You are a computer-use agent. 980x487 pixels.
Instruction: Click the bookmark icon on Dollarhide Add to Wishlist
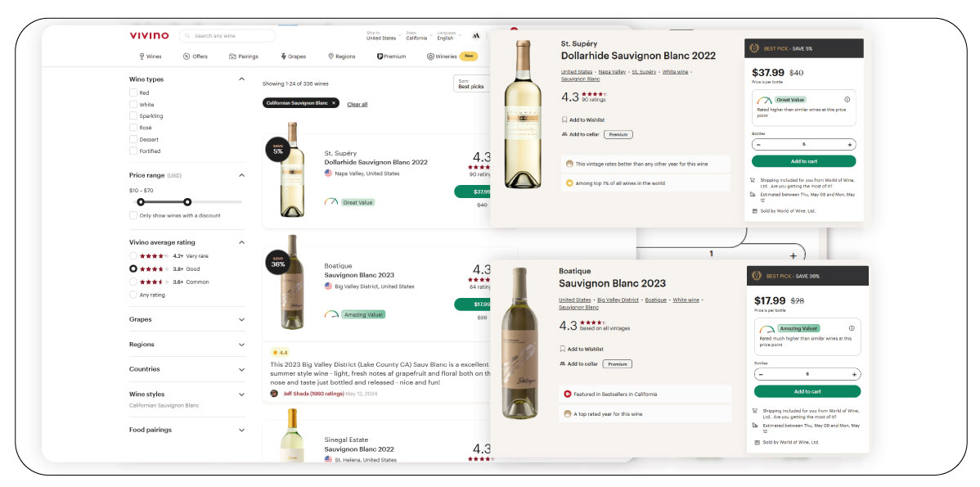(x=564, y=119)
